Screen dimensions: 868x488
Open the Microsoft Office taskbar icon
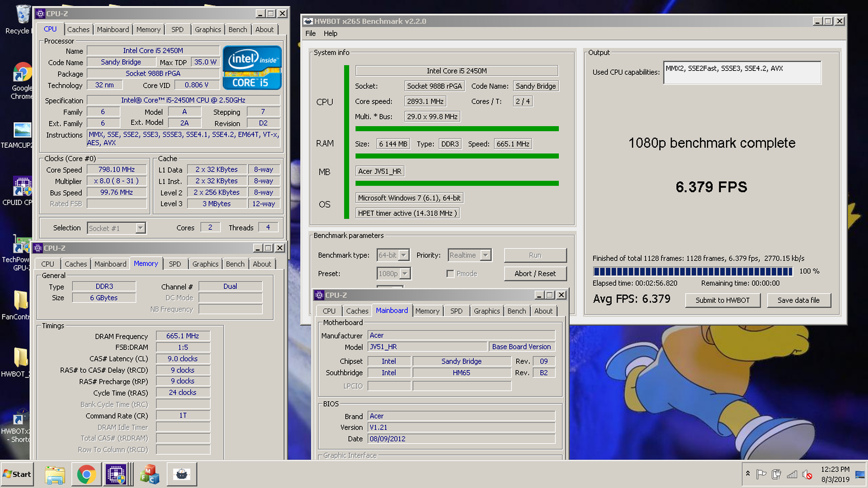(x=150, y=474)
